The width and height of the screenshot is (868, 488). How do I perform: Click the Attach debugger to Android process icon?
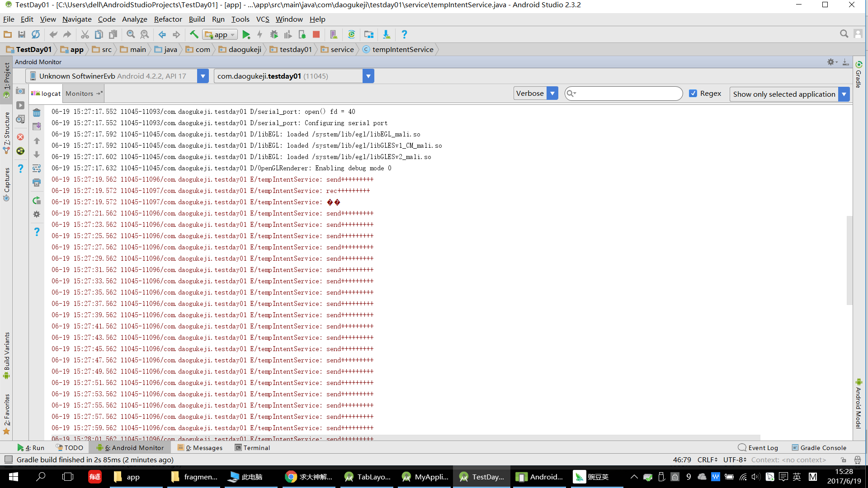click(x=302, y=34)
